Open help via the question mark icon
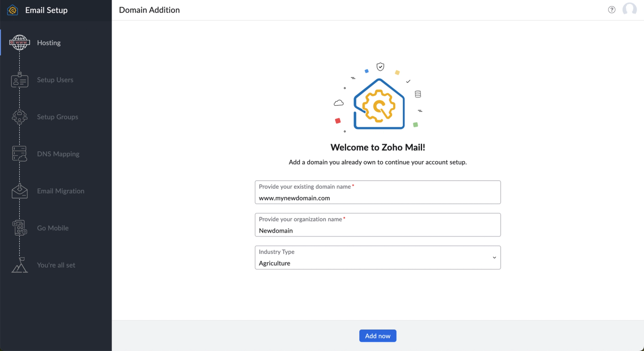This screenshot has width=644, height=351. (611, 10)
